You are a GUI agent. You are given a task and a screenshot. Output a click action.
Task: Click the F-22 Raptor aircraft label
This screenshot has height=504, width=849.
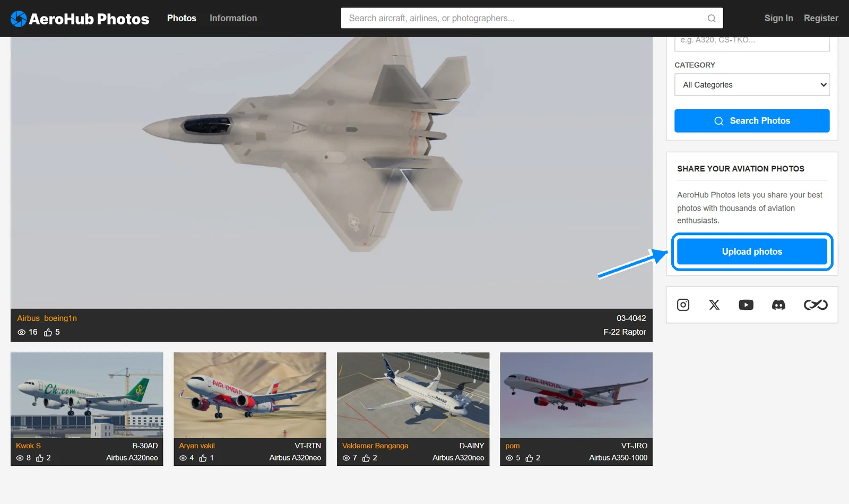pos(625,332)
